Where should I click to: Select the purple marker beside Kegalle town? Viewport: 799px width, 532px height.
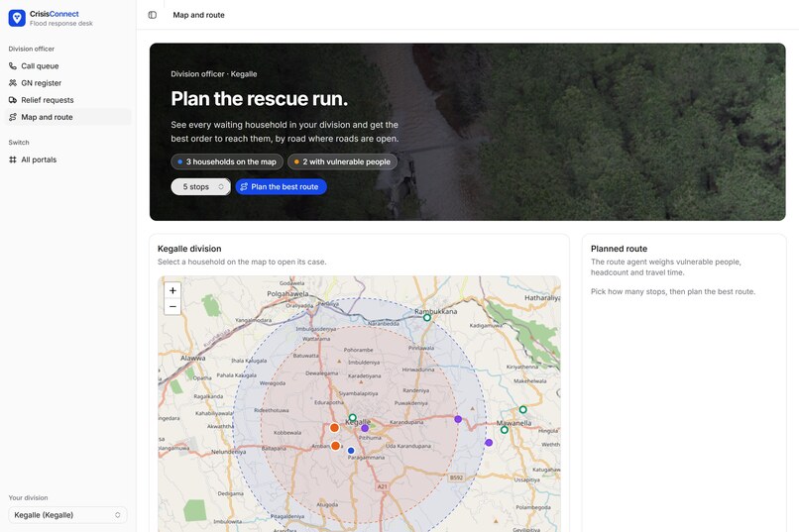click(x=365, y=428)
